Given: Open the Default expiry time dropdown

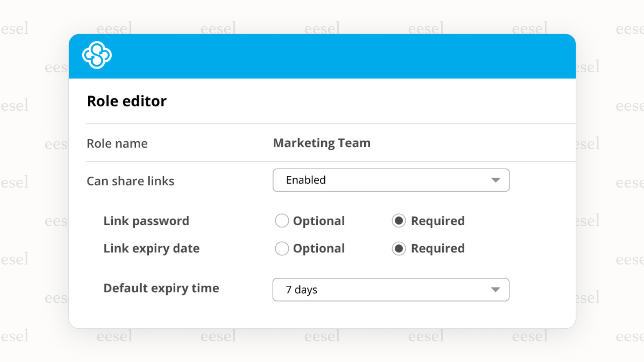Looking at the screenshot, I should click(x=391, y=290).
